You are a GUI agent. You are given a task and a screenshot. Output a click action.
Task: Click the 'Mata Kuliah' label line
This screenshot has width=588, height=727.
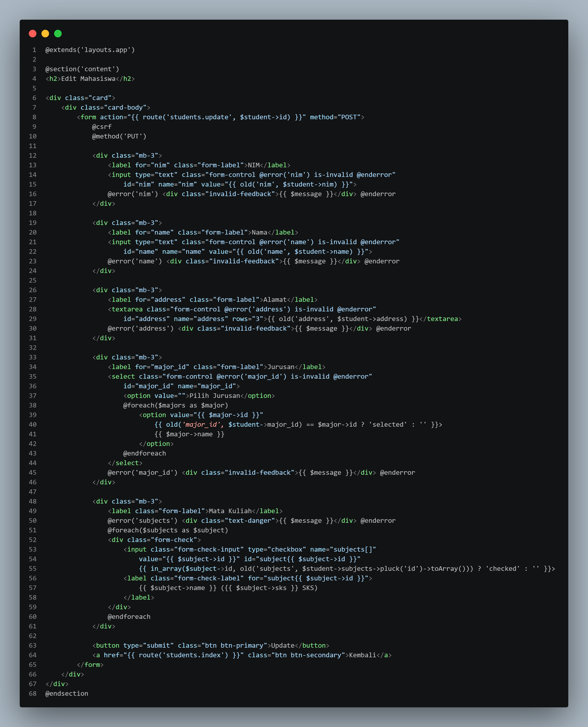(x=195, y=511)
